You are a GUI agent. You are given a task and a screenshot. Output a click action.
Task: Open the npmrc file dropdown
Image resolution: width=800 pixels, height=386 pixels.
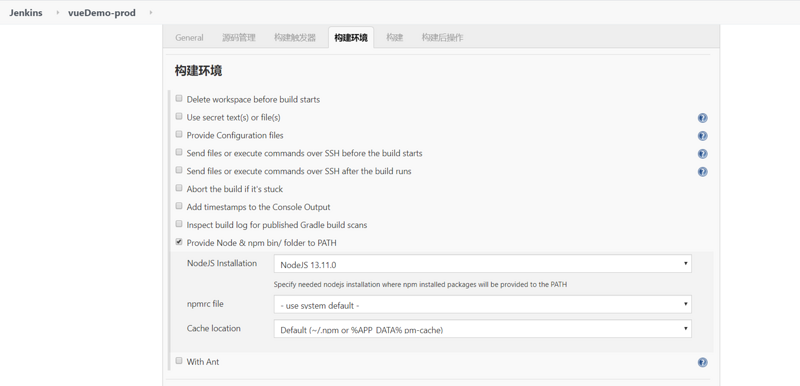483,304
